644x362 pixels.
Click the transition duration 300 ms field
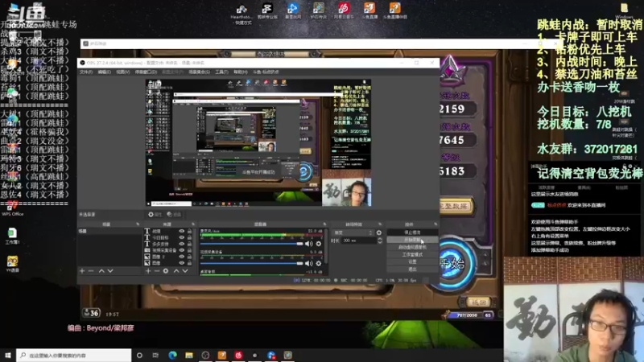(359, 241)
